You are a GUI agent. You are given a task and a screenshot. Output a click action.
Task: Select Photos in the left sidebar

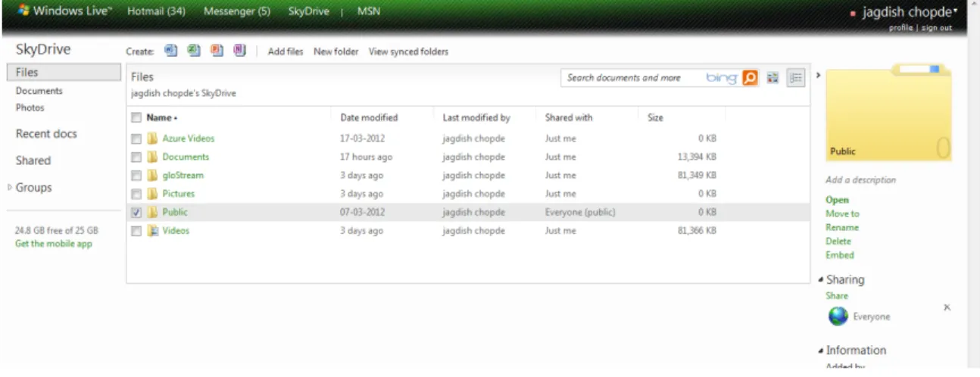pyautogui.click(x=30, y=107)
